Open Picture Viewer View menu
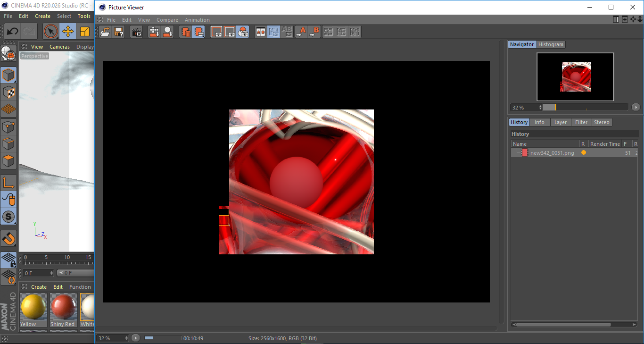This screenshot has height=344, width=644. tap(144, 20)
